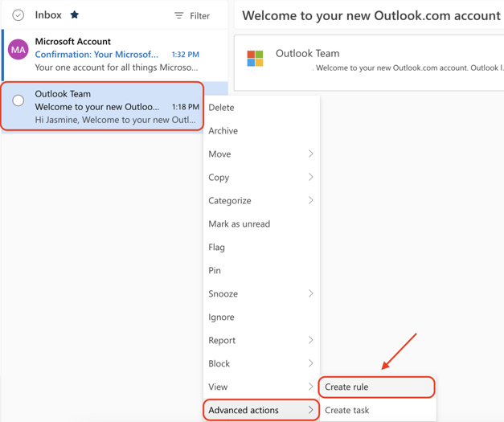Click Create task in the submenu
The width and height of the screenshot is (504, 422).
[x=347, y=410]
